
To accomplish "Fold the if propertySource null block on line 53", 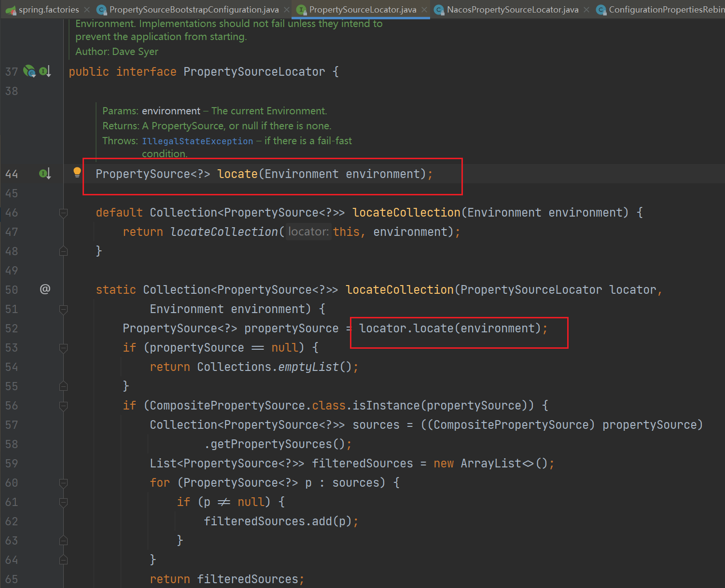I will 63,347.
